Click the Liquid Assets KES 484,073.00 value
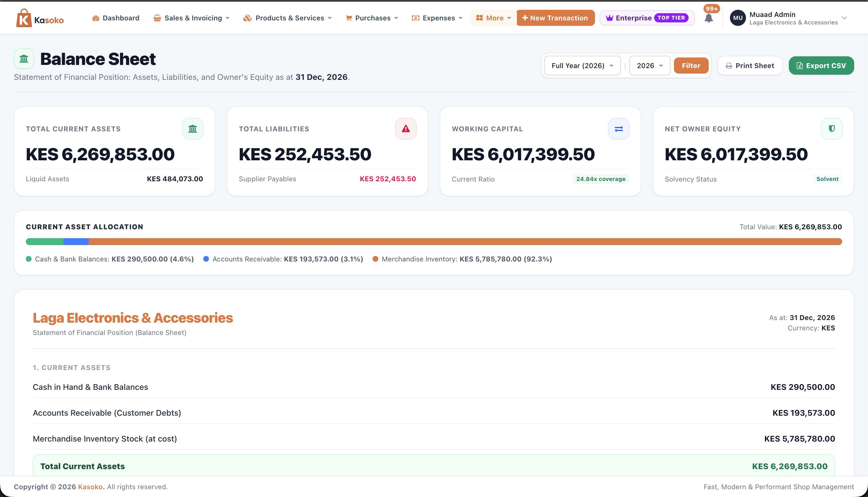Screen dimensions: 868x497 175,179
